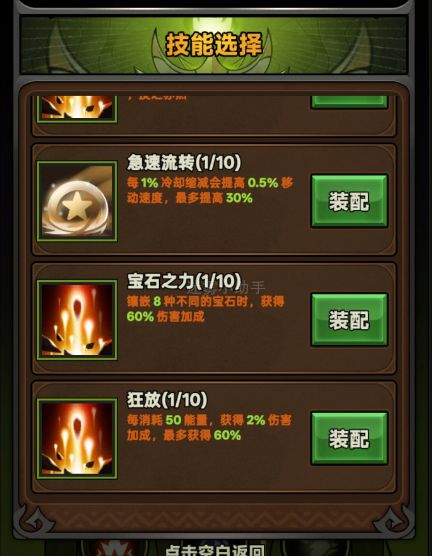This screenshot has width=432, height=556.
Task: Equip the 宝石之力 skill with 装配
Action: [x=349, y=319]
